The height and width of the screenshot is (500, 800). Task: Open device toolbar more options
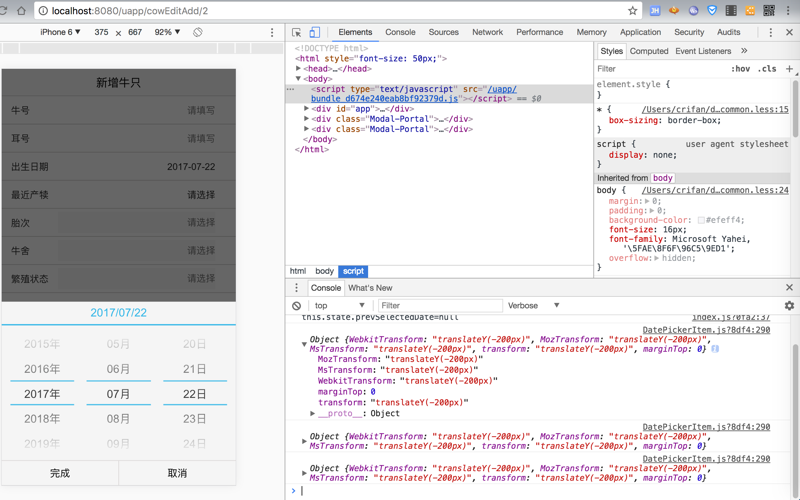click(272, 32)
